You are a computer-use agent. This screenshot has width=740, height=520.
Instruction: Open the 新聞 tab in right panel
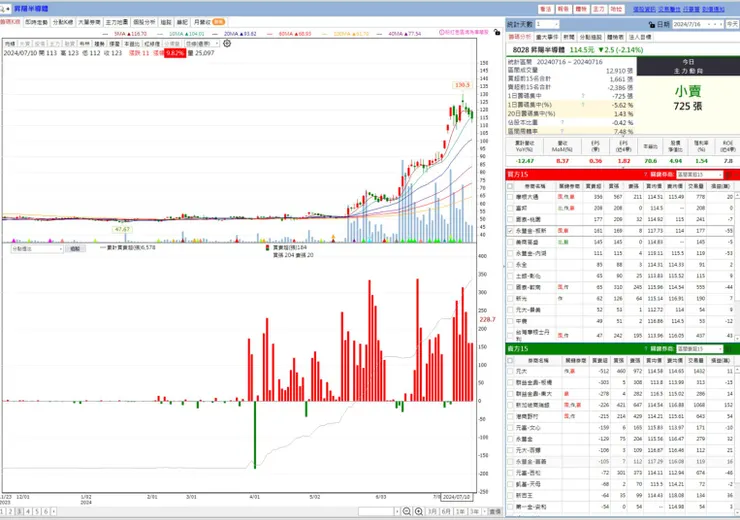[x=569, y=37]
